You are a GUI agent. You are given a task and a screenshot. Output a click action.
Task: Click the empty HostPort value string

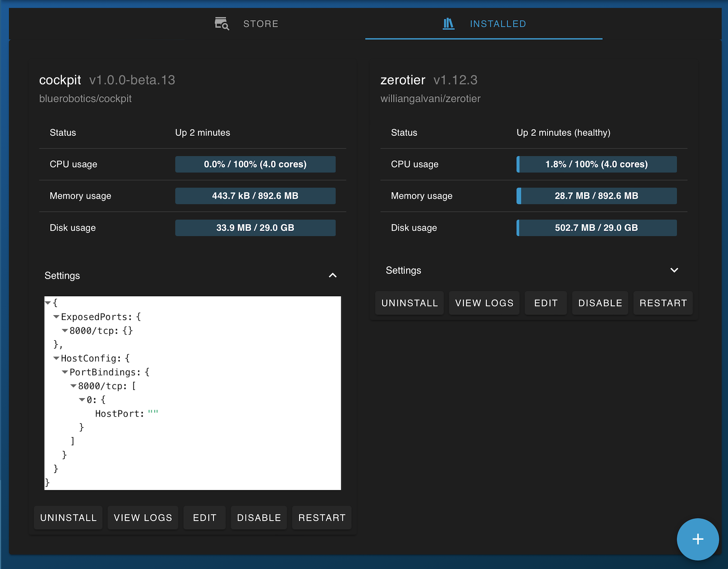(x=153, y=414)
